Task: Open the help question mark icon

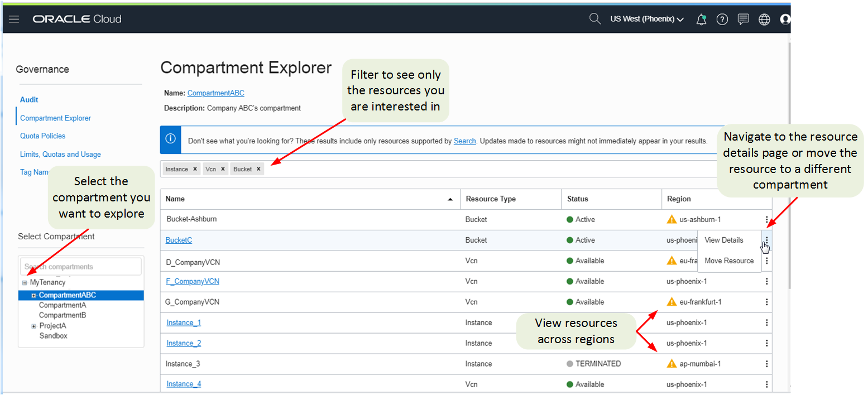Action: (722, 19)
